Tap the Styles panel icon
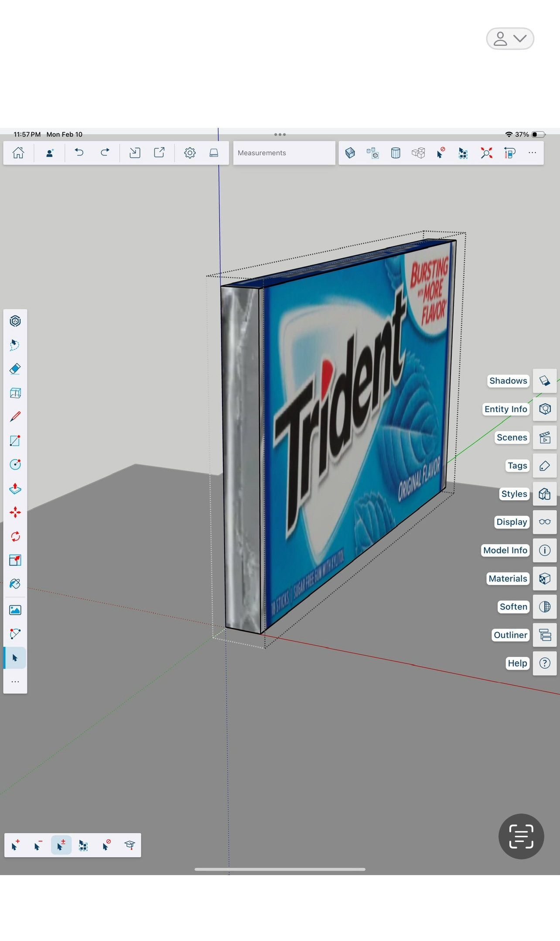560x941 pixels. pyautogui.click(x=545, y=494)
